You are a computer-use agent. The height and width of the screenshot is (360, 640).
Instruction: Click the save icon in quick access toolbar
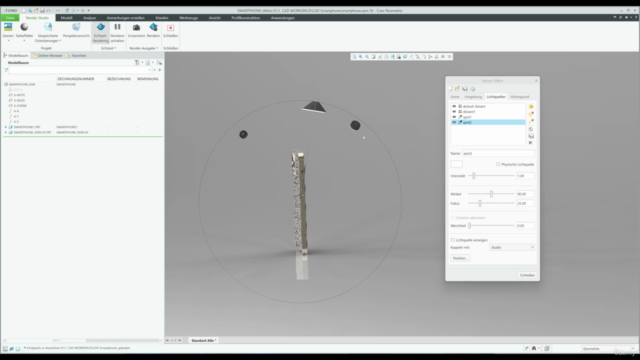[x=42, y=11]
